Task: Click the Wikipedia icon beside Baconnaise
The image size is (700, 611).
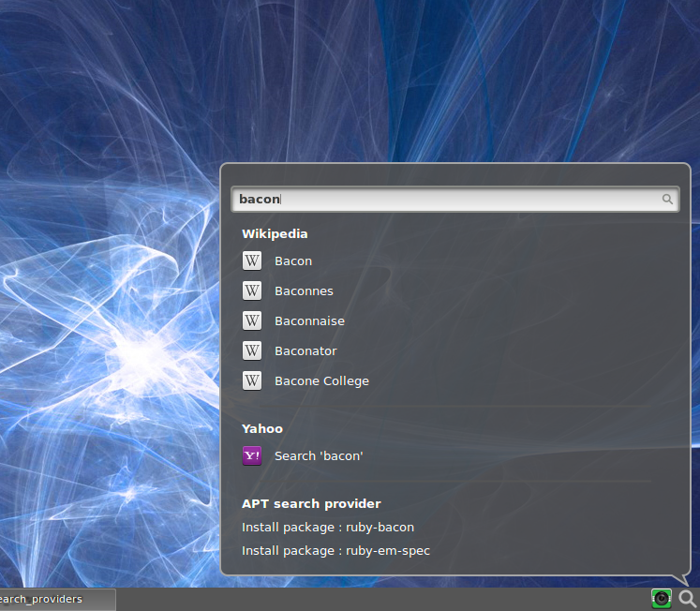Action: coord(252,320)
